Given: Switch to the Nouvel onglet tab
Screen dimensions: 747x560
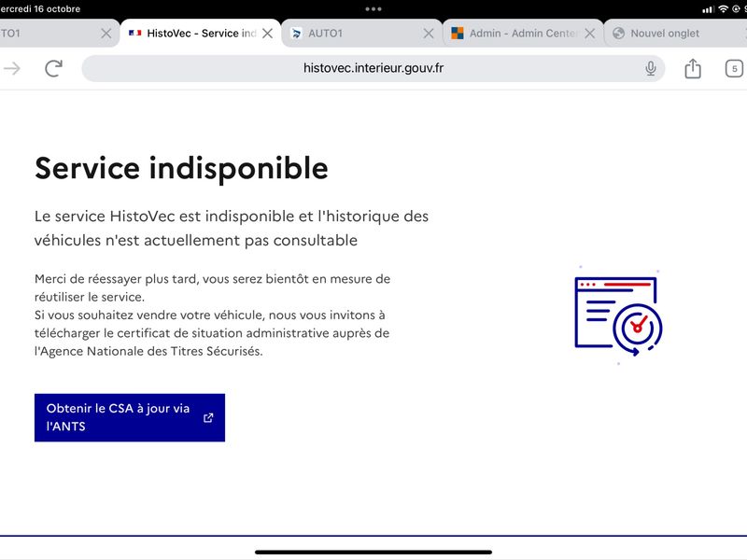Looking at the screenshot, I should point(675,34).
